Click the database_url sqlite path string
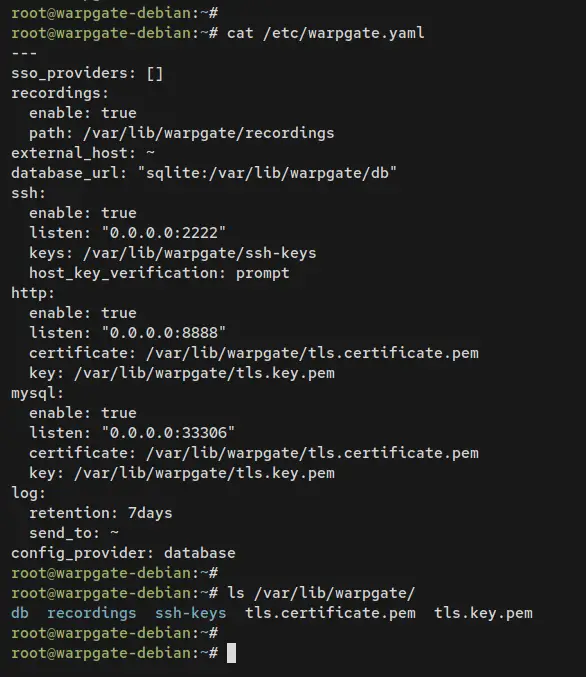Image resolution: width=586 pixels, height=677 pixels. (267, 173)
